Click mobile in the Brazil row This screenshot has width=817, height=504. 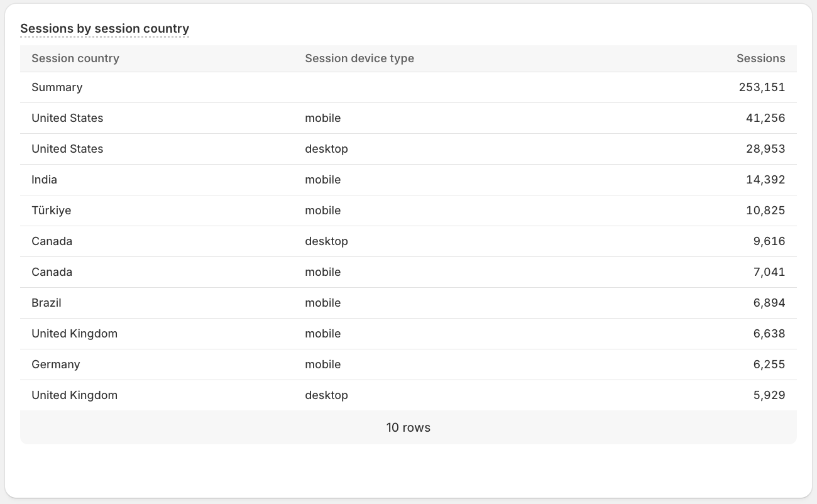coord(323,303)
